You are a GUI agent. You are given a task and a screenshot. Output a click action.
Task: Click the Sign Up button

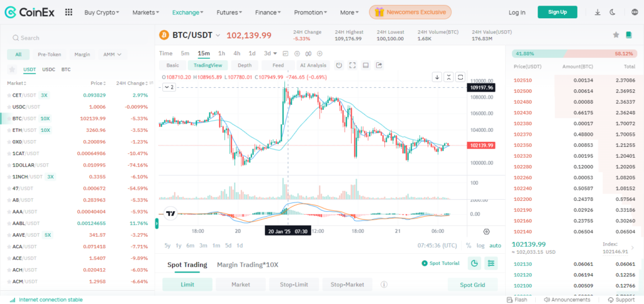557,12
